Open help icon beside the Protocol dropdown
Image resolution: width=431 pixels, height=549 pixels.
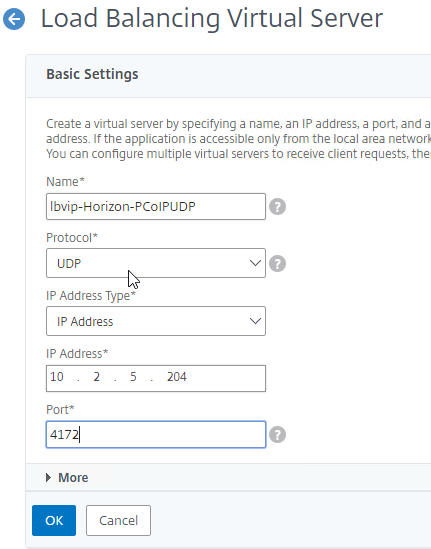[x=277, y=263]
